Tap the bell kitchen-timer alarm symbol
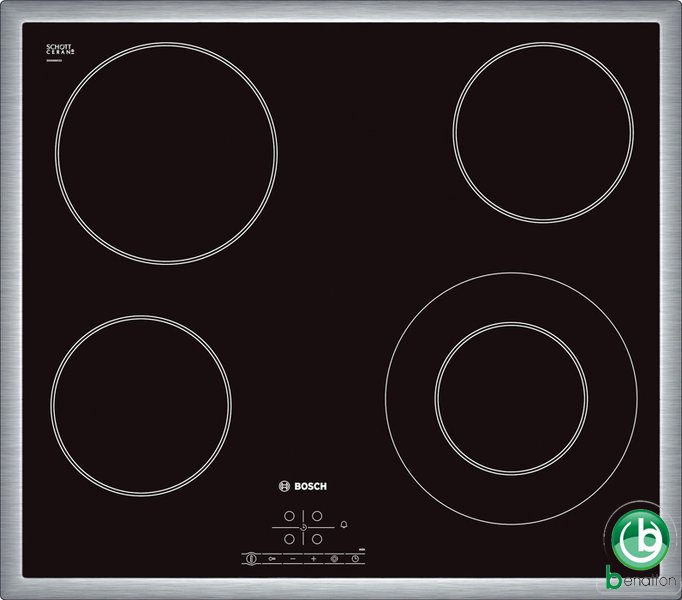 click(346, 525)
